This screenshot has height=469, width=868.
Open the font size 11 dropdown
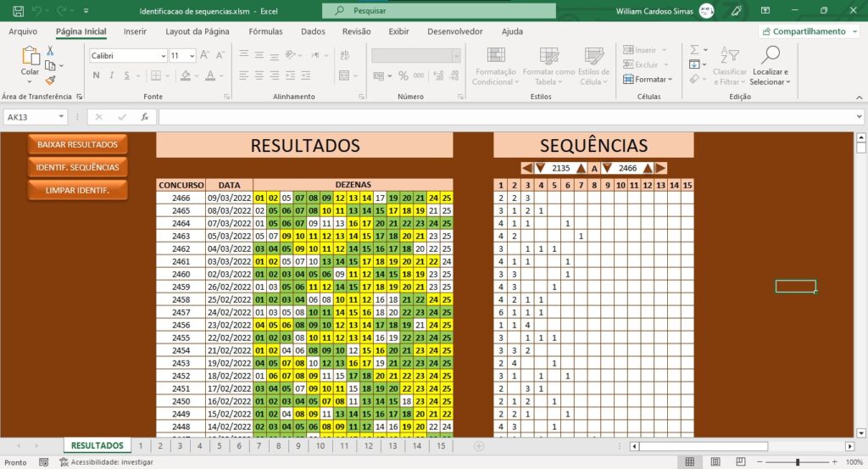point(192,55)
